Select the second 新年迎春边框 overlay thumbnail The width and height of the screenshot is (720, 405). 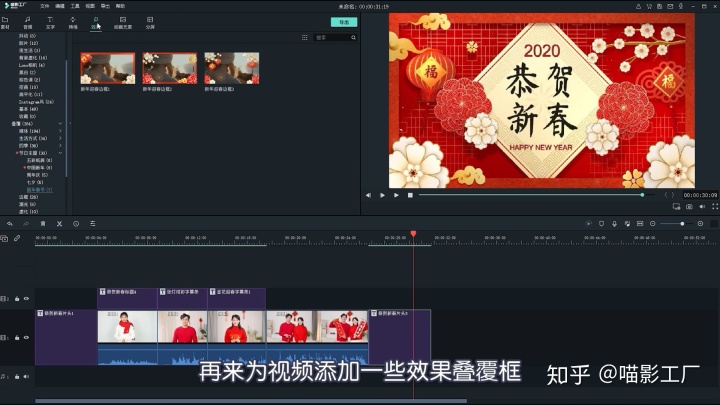170,68
